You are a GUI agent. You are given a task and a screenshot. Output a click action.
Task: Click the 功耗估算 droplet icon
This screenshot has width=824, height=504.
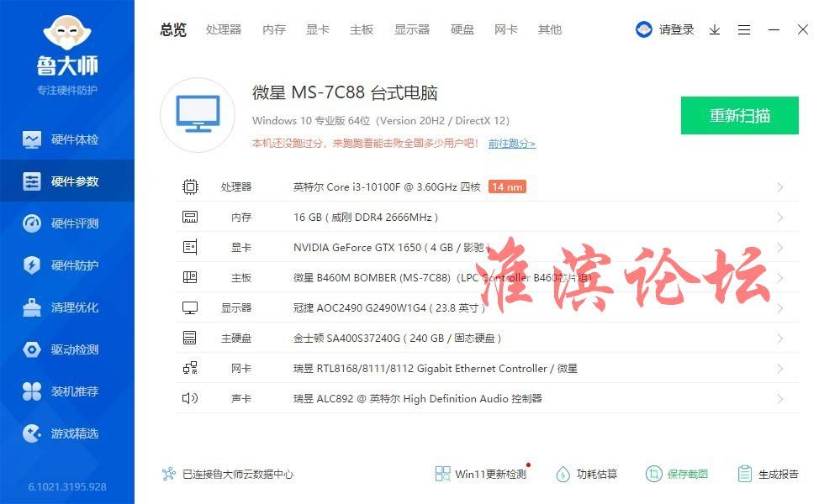point(563,474)
